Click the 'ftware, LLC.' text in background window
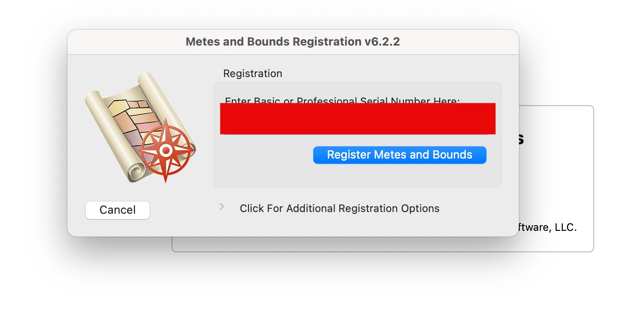 [548, 228]
